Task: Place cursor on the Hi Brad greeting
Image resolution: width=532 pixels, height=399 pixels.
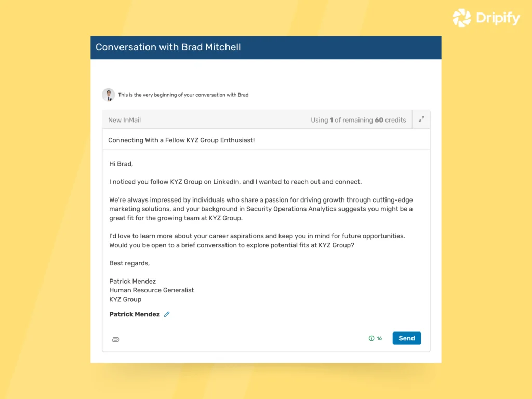Action: [x=121, y=163]
